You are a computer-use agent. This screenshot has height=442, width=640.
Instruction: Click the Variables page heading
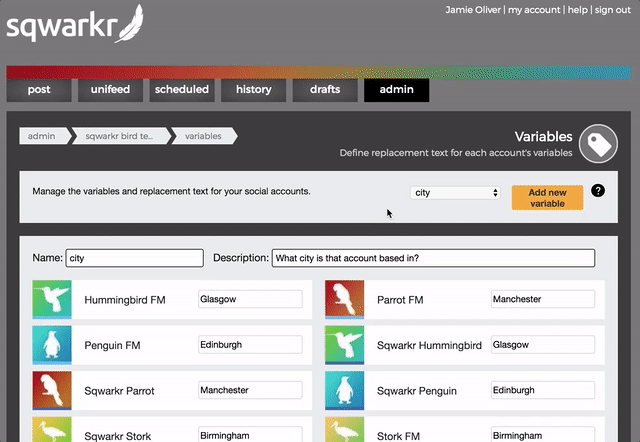(543, 137)
